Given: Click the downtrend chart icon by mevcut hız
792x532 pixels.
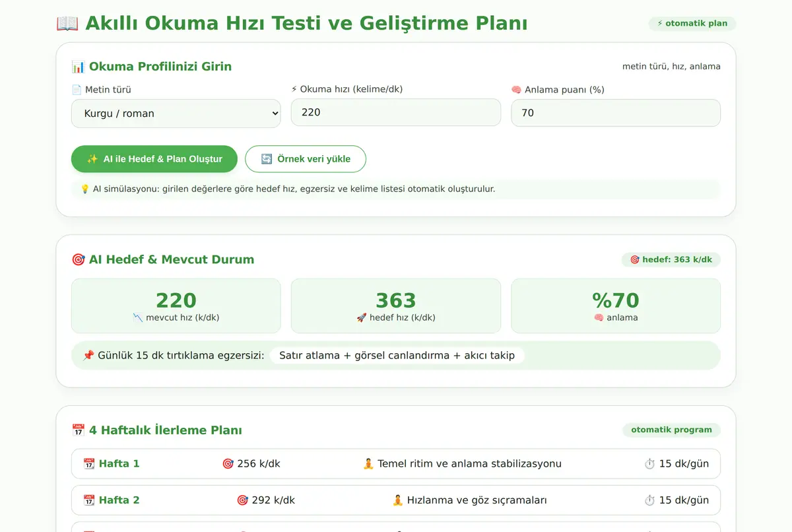Looking at the screenshot, I should point(138,317).
